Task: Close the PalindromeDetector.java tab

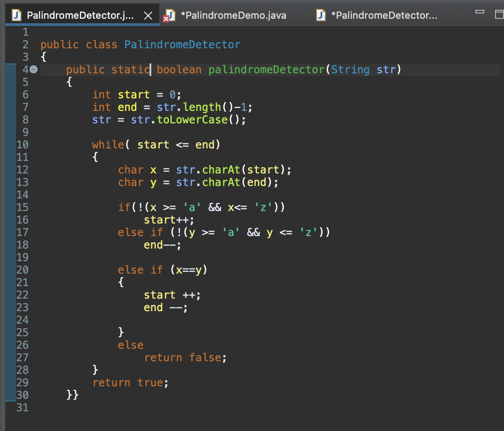Action: coord(148,15)
